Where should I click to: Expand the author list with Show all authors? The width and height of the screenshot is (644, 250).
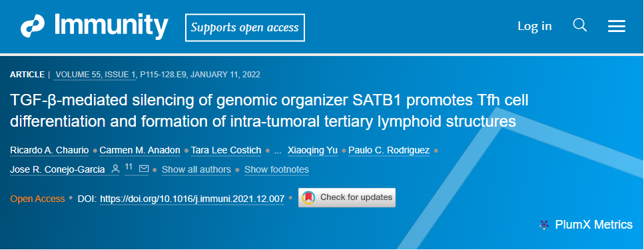click(x=196, y=169)
